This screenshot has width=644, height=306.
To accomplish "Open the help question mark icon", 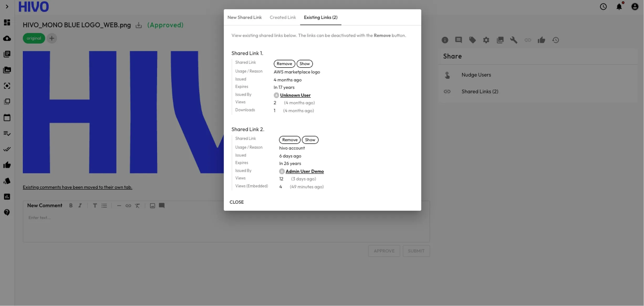I will [7, 212].
